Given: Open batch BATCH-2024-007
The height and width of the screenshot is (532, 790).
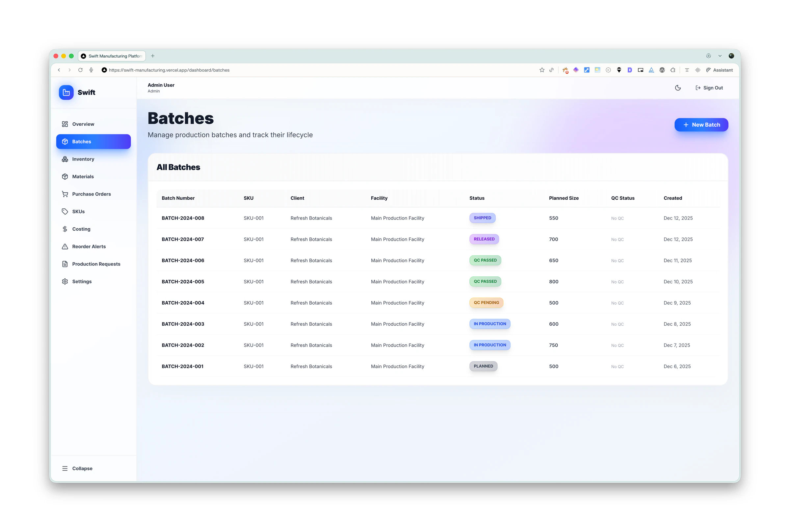Looking at the screenshot, I should coord(183,239).
